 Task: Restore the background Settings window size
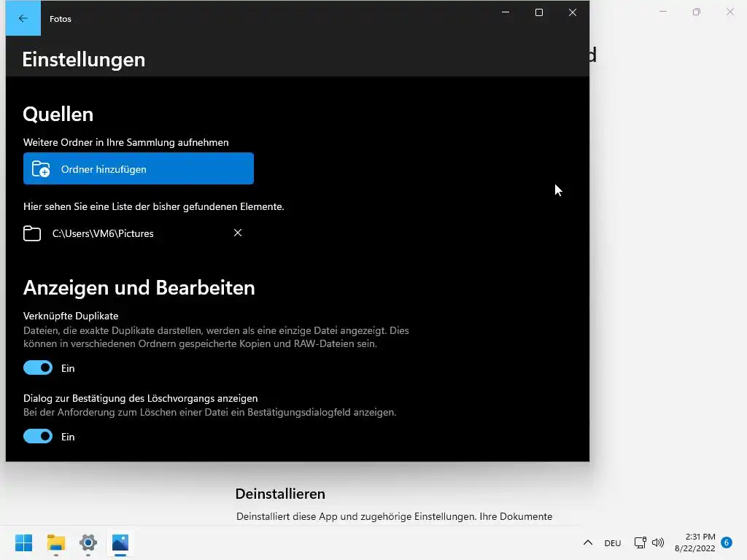click(x=697, y=12)
